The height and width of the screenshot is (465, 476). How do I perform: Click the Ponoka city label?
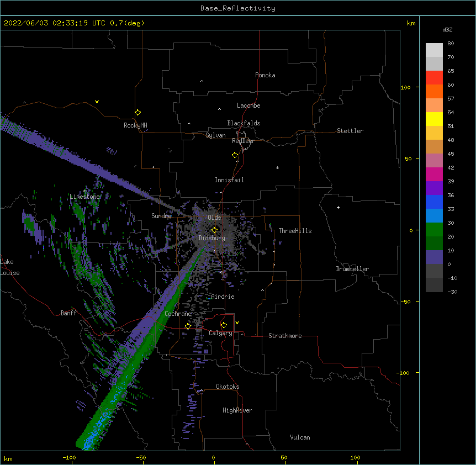265,75
